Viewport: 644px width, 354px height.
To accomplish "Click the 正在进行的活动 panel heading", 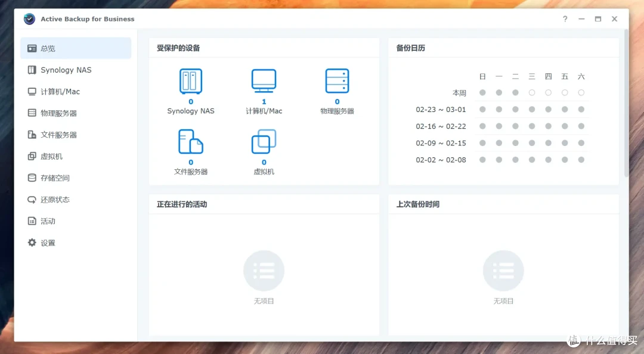I will (181, 204).
